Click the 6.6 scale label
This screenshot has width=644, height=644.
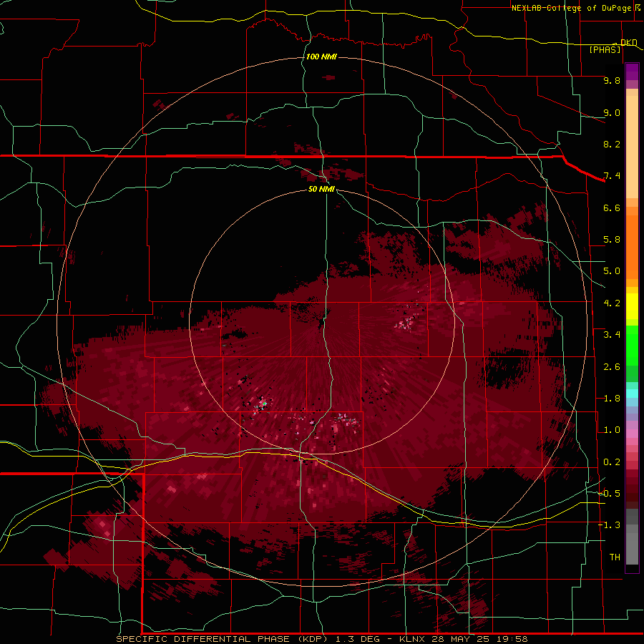(612, 208)
